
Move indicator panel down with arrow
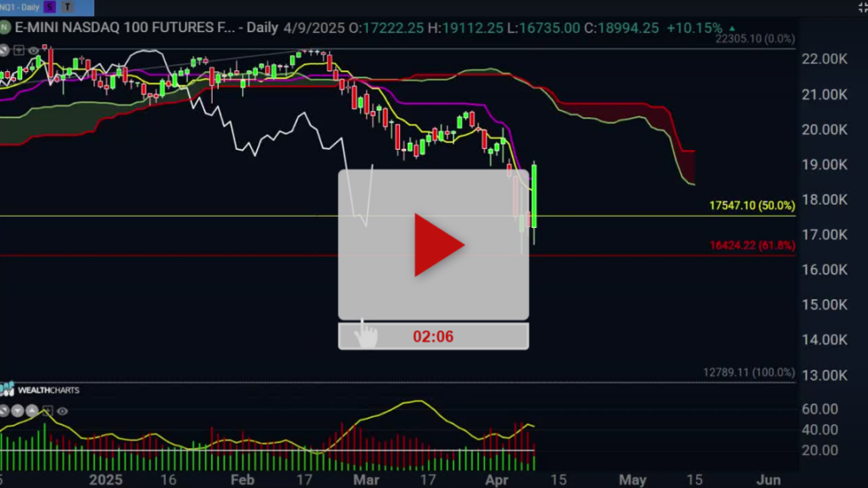point(18,411)
